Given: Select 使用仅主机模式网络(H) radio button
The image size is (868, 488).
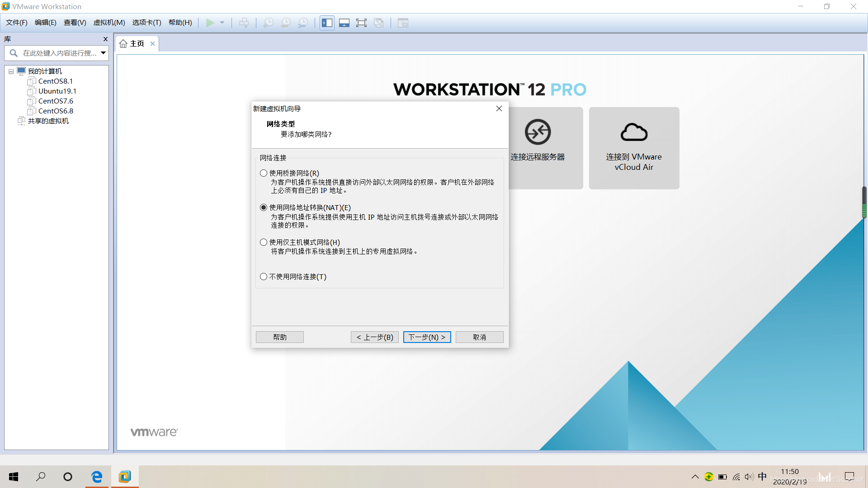Looking at the screenshot, I should 264,242.
